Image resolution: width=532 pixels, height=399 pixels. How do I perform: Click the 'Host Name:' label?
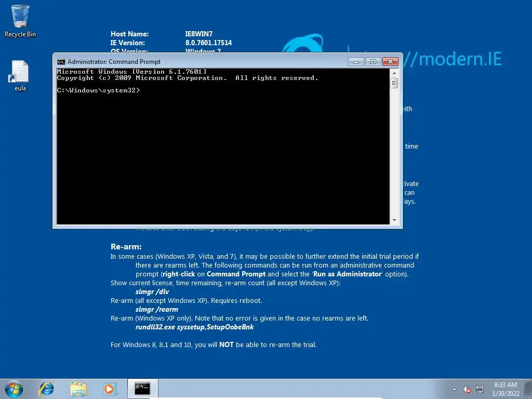click(x=129, y=34)
